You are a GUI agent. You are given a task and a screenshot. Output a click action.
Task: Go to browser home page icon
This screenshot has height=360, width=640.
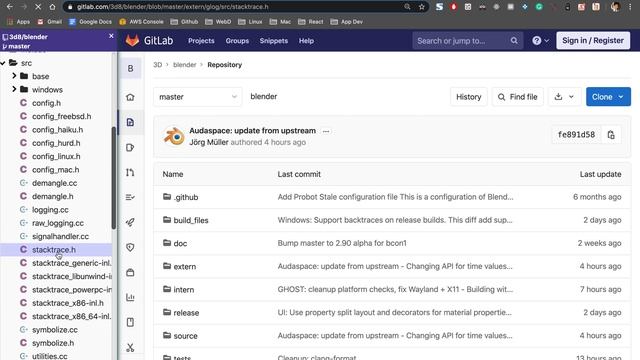tap(52, 7)
